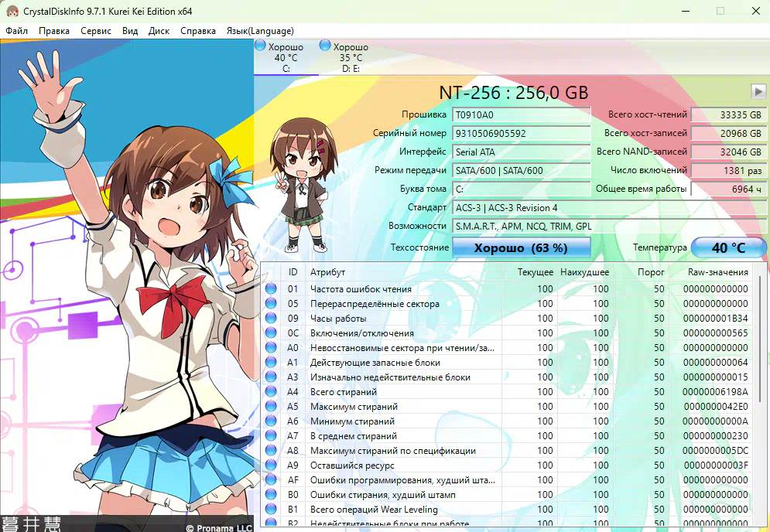This screenshot has width=770, height=532.
Task: Click the status icon for attribute 01
Action: [x=271, y=288]
